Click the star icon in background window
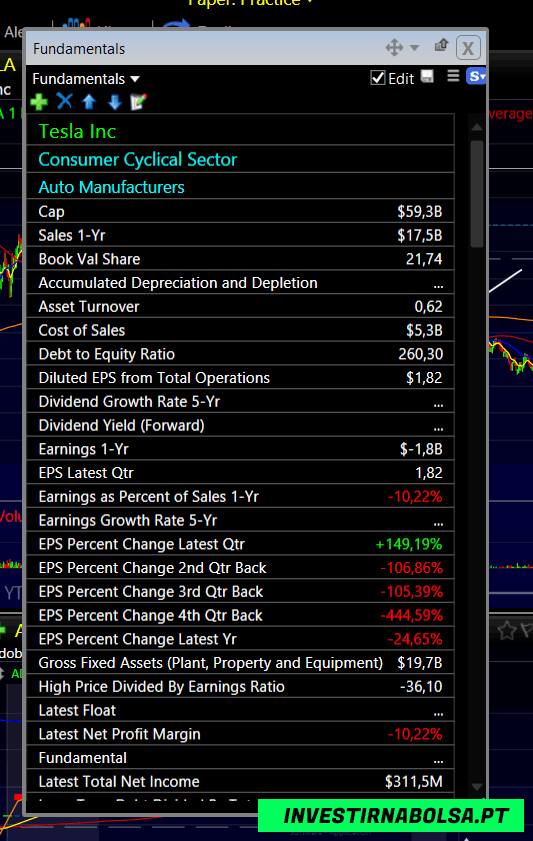This screenshot has height=841, width=533. coord(507,630)
